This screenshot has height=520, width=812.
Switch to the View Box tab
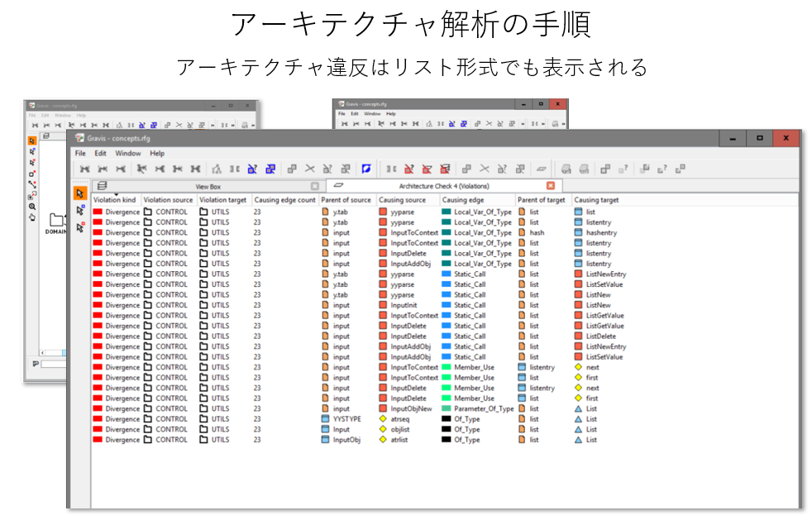tap(208, 187)
